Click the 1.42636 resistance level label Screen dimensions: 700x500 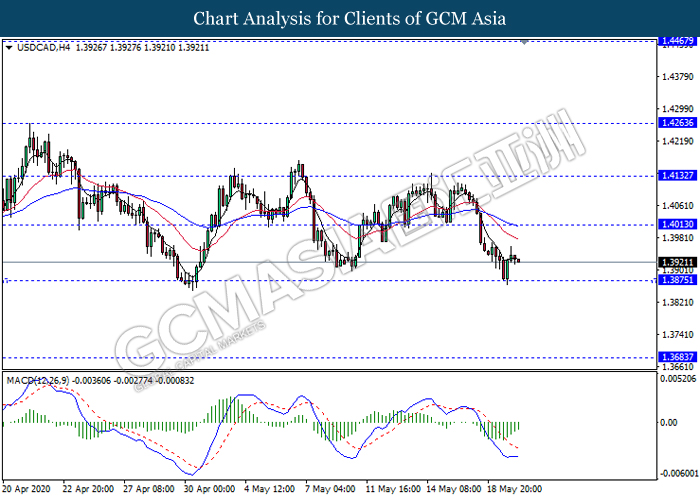[x=678, y=123]
